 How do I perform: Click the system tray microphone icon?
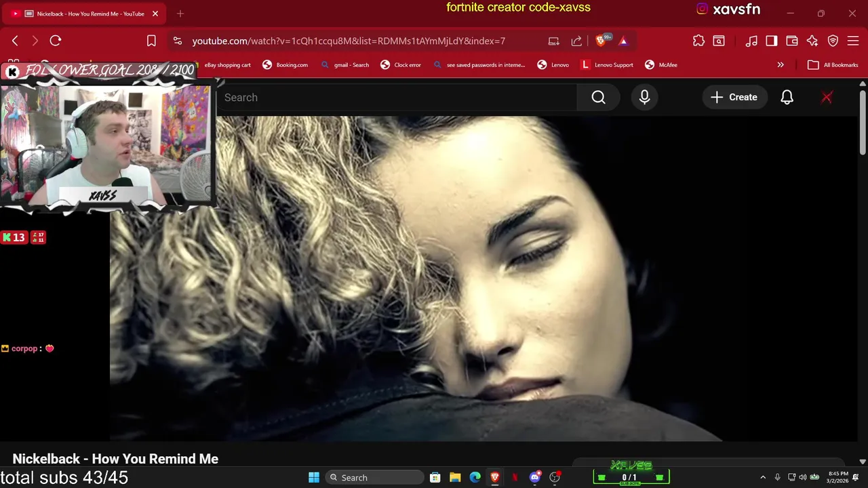(777, 478)
